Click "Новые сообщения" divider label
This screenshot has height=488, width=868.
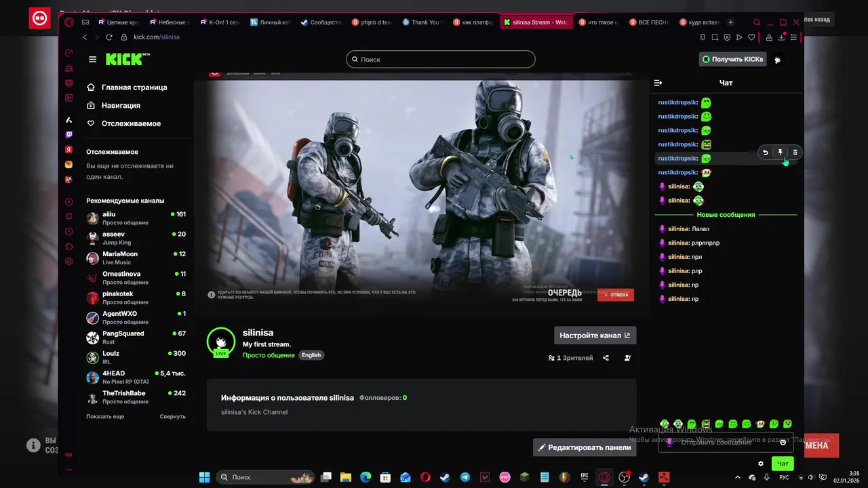coord(726,215)
